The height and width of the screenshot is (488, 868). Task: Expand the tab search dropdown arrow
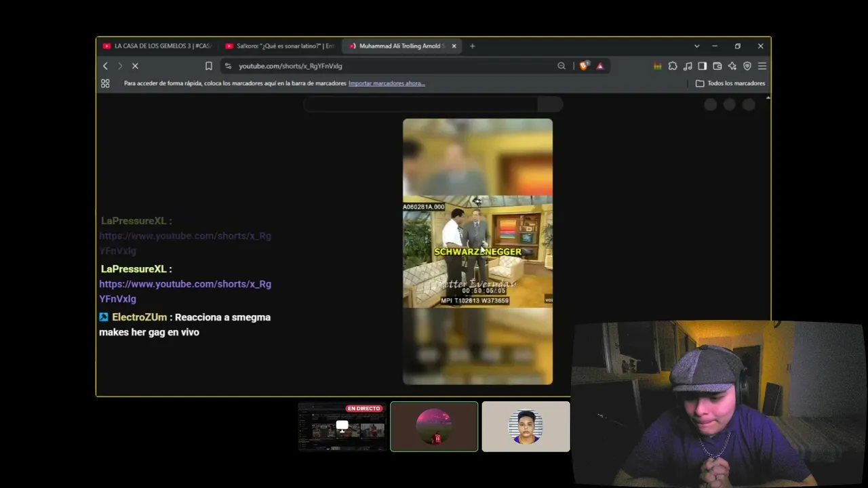click(696, 46)
